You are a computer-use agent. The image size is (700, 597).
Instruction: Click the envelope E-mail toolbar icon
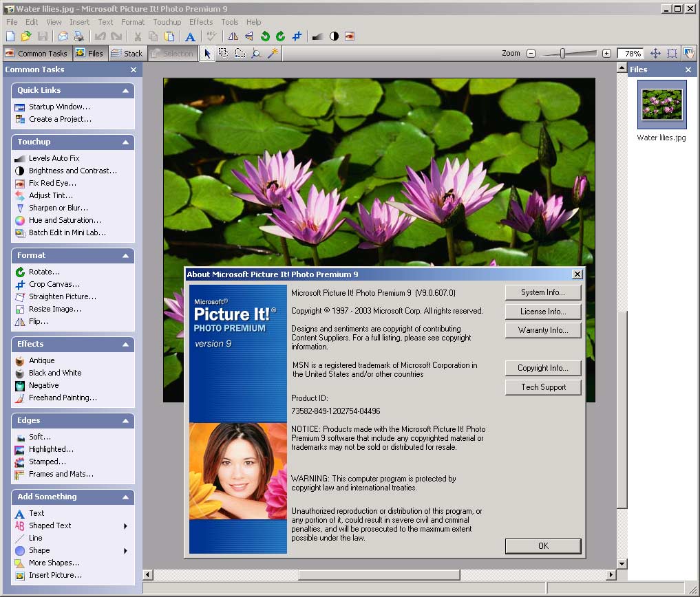click(x=63, y=36)
